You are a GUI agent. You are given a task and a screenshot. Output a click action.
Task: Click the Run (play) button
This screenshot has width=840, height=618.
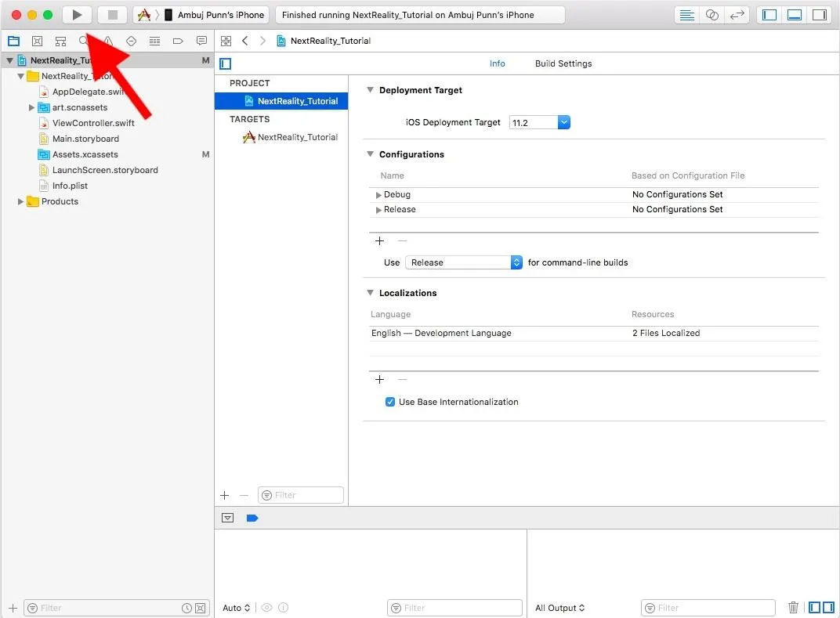tap(77, 14)
